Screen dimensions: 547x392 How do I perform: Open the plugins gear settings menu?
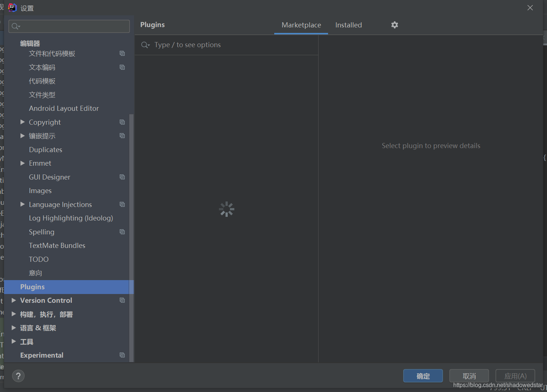coord(394,25)
